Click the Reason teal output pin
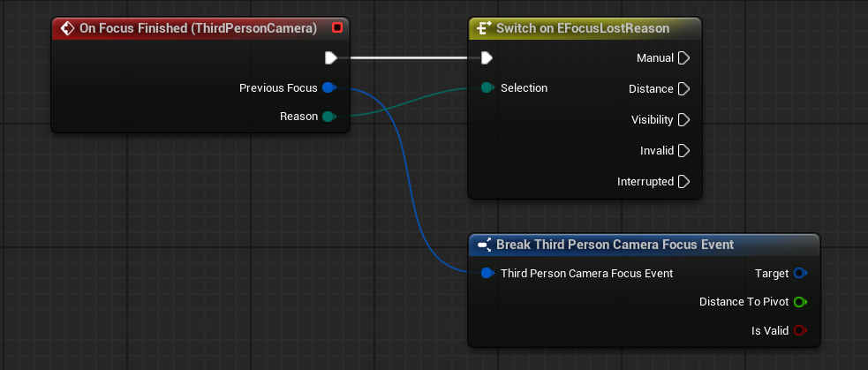The image size is (868, 370). point(328,117)
